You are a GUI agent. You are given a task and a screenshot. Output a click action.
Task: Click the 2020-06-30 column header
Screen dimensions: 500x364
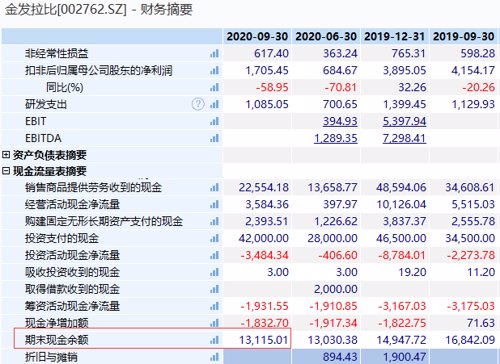326,36
